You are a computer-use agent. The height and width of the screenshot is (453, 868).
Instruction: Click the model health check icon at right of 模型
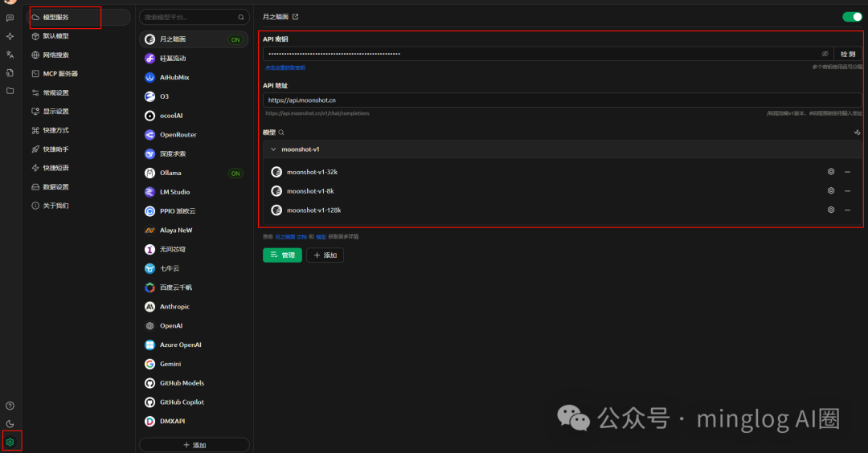coord(857,133)
